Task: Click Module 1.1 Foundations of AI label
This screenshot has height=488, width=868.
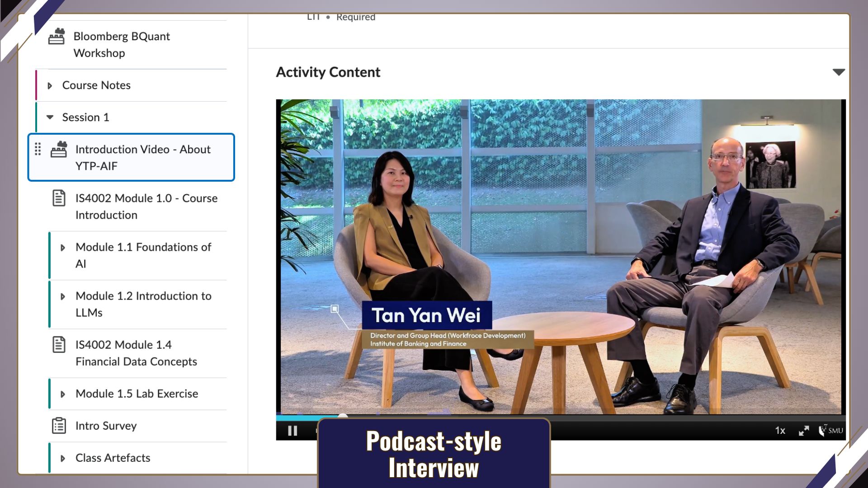Action: pyautogui.click(x=143, y=255)
